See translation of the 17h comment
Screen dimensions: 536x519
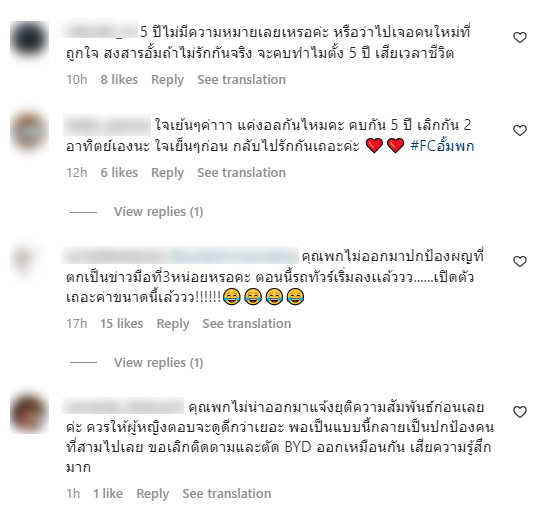[246, 323]
